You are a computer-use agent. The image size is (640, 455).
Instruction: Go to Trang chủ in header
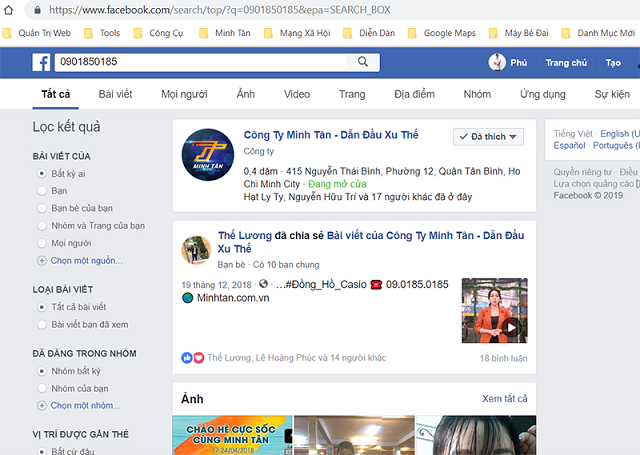point(566,63)
